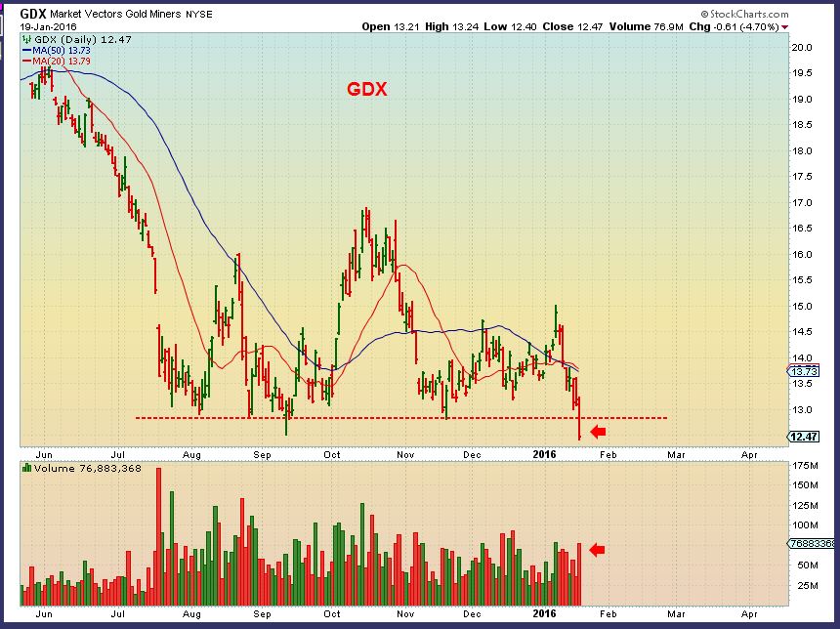Select the date 19-Jan-2016

coord(48,26)
